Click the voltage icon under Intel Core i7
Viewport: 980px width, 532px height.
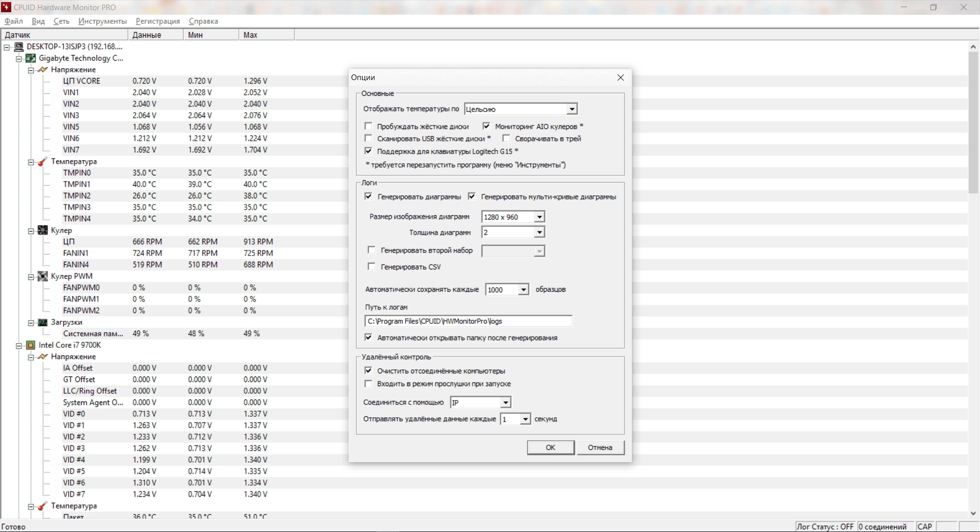tap(43, 357)
